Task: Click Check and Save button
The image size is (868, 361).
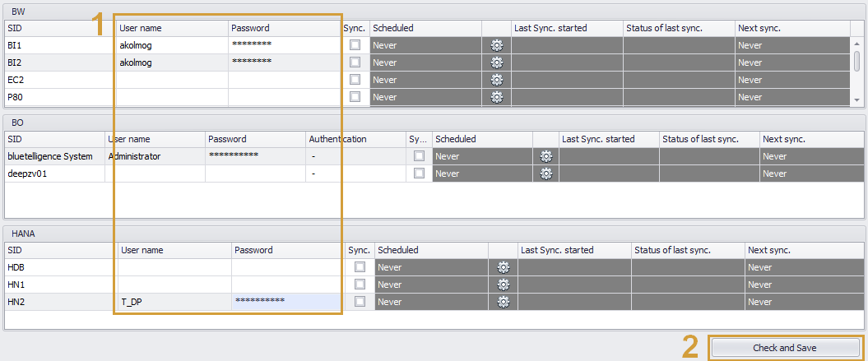Action: click(785, 348)
